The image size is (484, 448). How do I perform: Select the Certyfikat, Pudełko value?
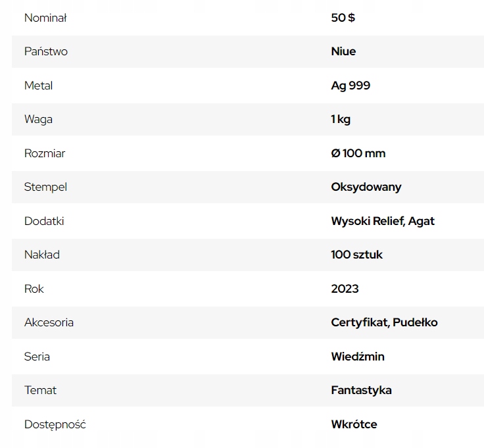click(x=384, y=322)
